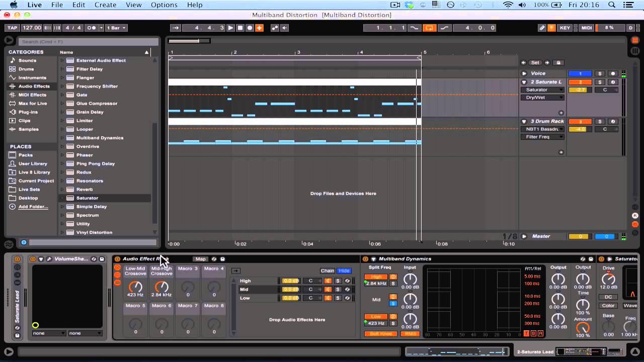Click the browser search field
The height and width of the screenshot is (362, 644).
pyautogui.click(x=88, y=41)
